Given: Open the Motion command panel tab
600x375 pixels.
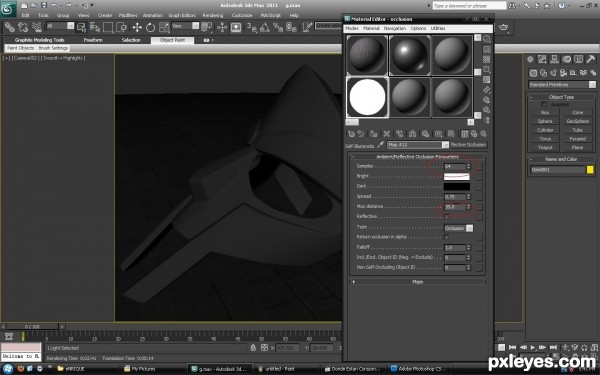Looking at the screenshot, I should (x=567, y=59).
